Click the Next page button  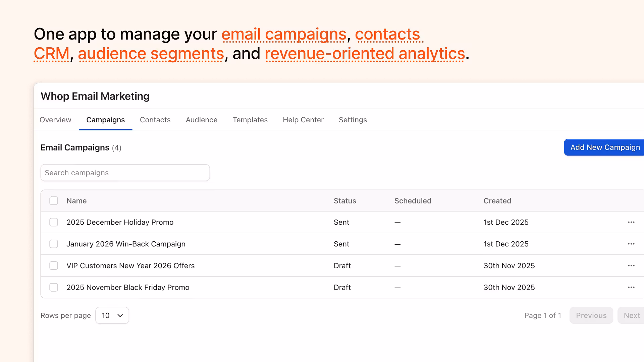632,315
